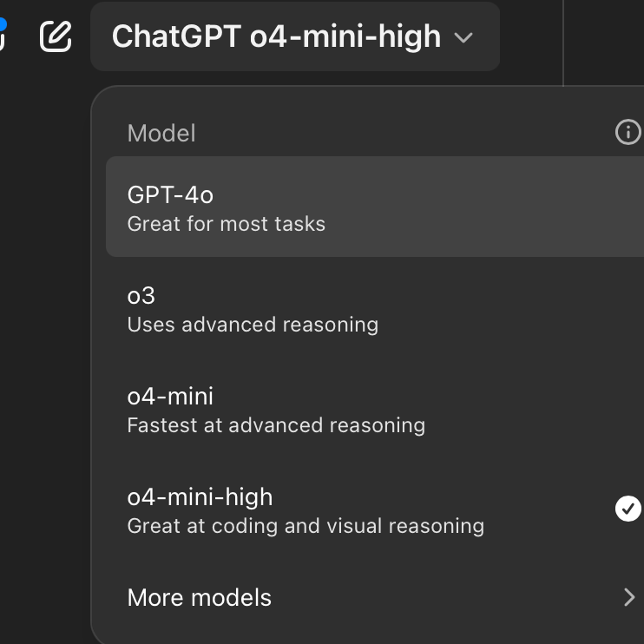Click the blue notification dot
The width and height of the screenshot is (644, 644).
[3, 23]
